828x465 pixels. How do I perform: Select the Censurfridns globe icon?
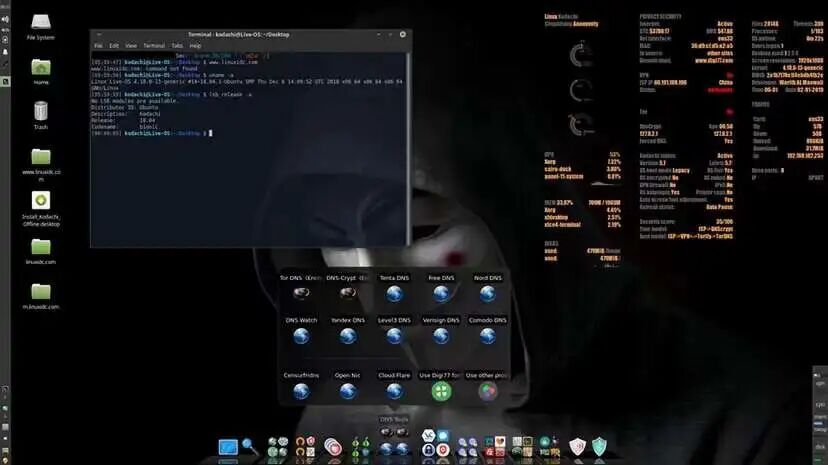301,391
